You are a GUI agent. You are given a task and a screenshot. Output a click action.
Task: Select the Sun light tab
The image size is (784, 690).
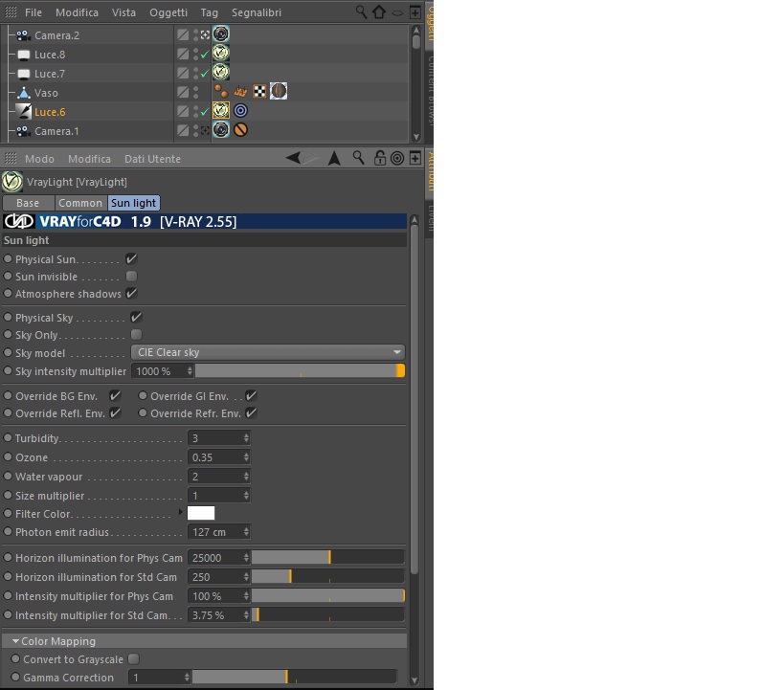133,203
